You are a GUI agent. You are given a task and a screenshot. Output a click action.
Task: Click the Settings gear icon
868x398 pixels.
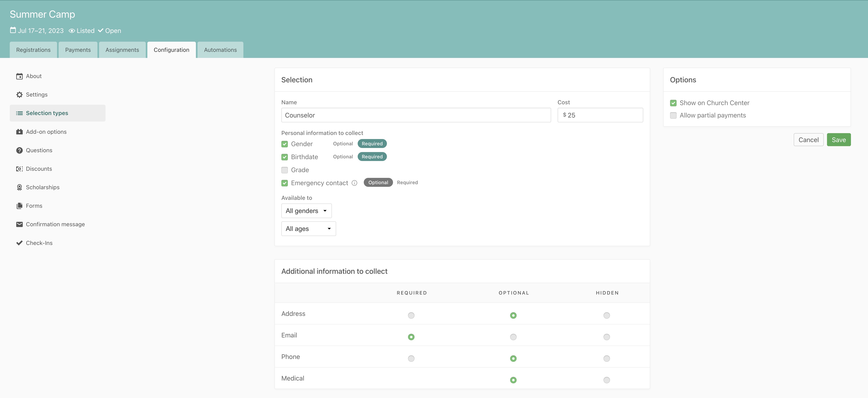click(19, 95)
